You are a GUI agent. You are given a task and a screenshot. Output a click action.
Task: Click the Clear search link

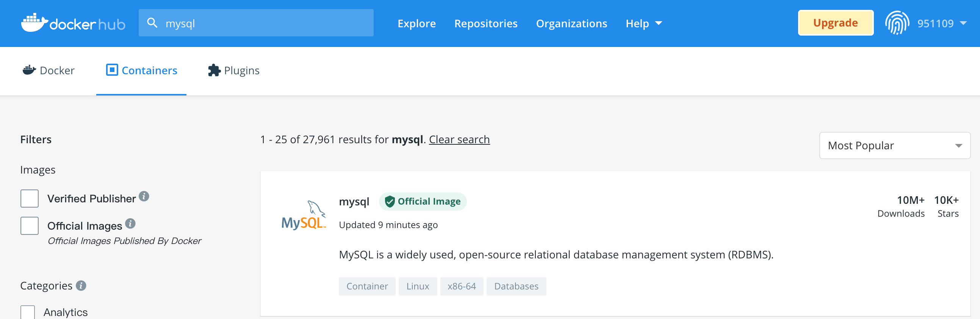click(x=459, y=139)
